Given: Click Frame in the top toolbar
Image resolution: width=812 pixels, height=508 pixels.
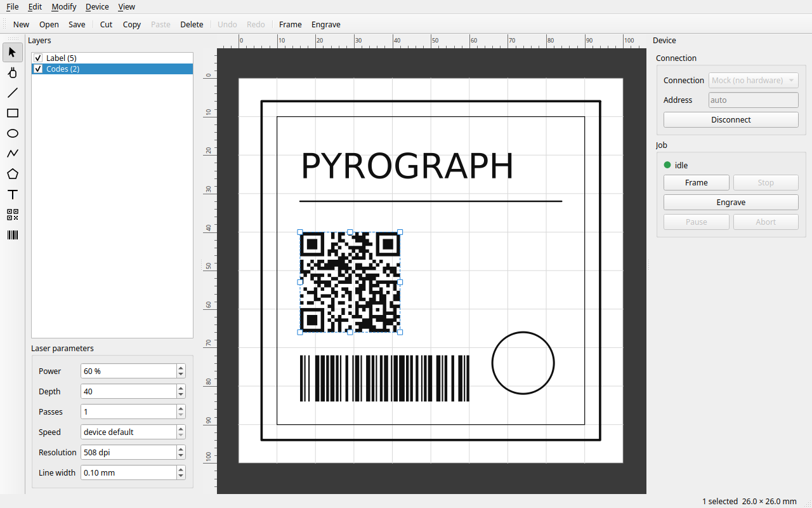Looking at the screenshot, I should (x=291, y=24).
